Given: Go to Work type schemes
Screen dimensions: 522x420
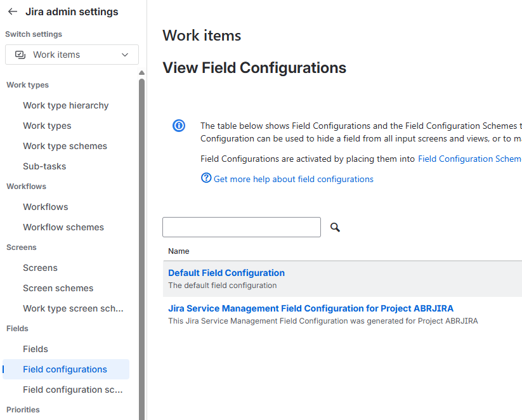Looking at the screenshot, I should coord(65,146).
